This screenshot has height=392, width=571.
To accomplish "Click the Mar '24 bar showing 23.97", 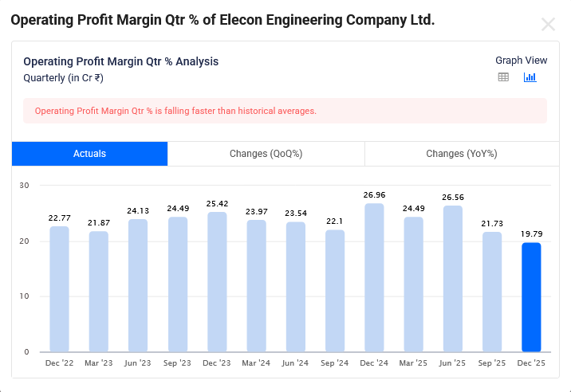I will 256,285.
